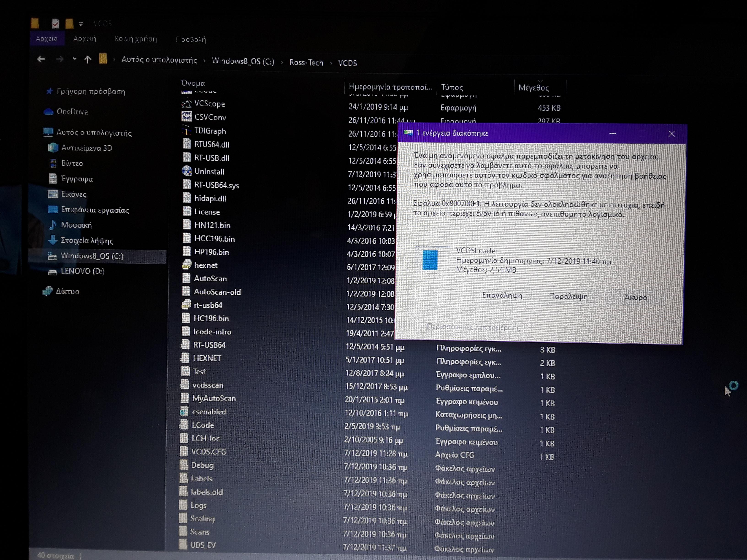Select Αυτός ο υπολογιστής in the sidebar tree
747x560 pixels.
point(94,133)
